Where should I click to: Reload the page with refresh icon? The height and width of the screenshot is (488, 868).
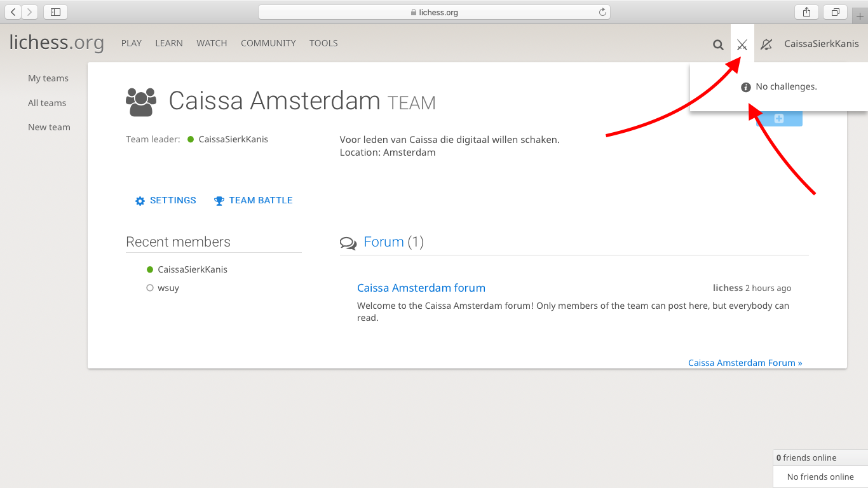pyautogui.click(x=602, y=12)
